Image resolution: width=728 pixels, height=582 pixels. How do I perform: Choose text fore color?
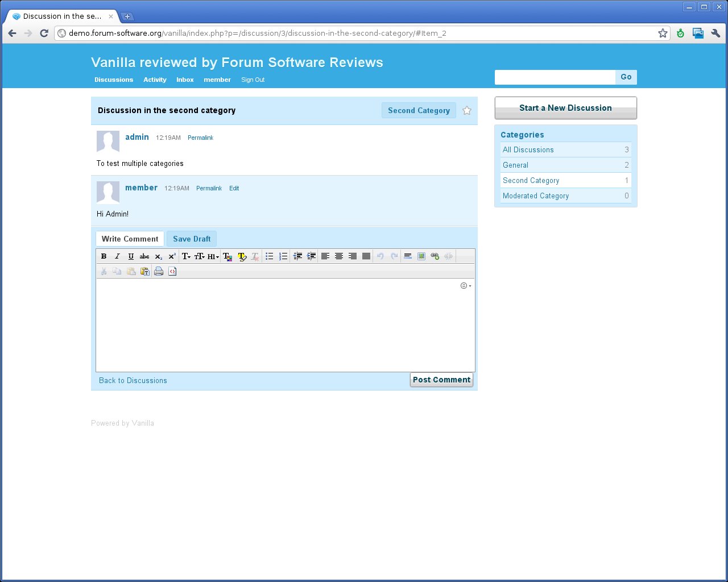227,256
